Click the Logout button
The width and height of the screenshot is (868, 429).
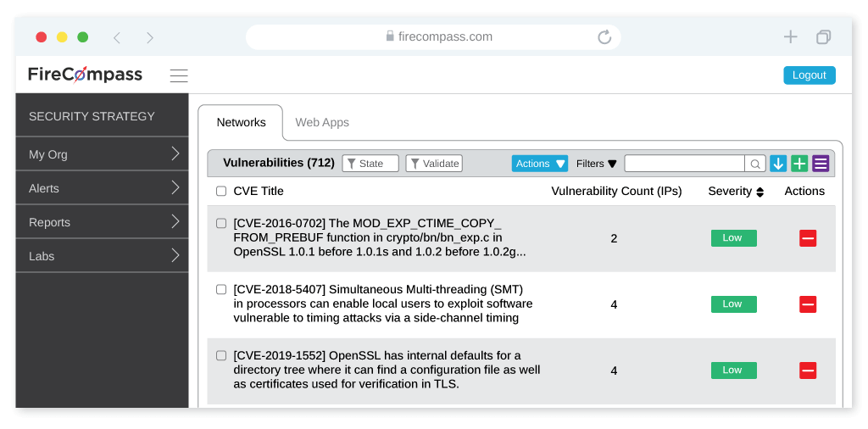(x=810, y=75)
